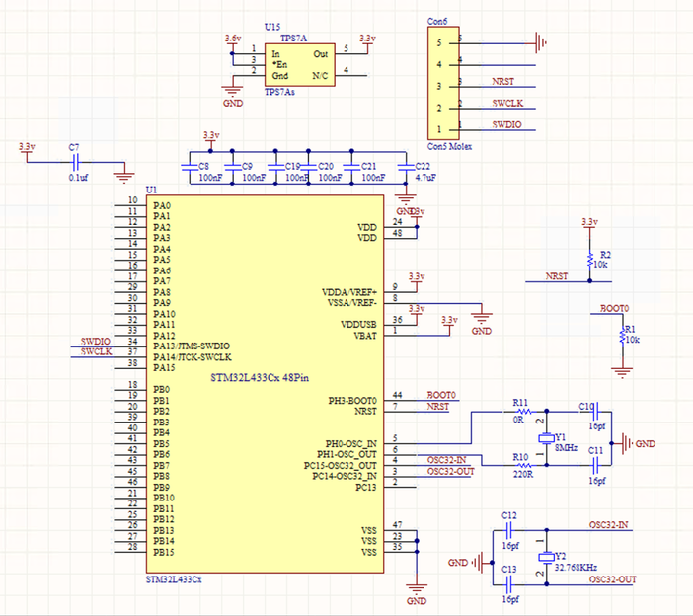Click the PA13/JTMS-SWDIO pin name
The image size is (693, 616).
pos(192,346)
